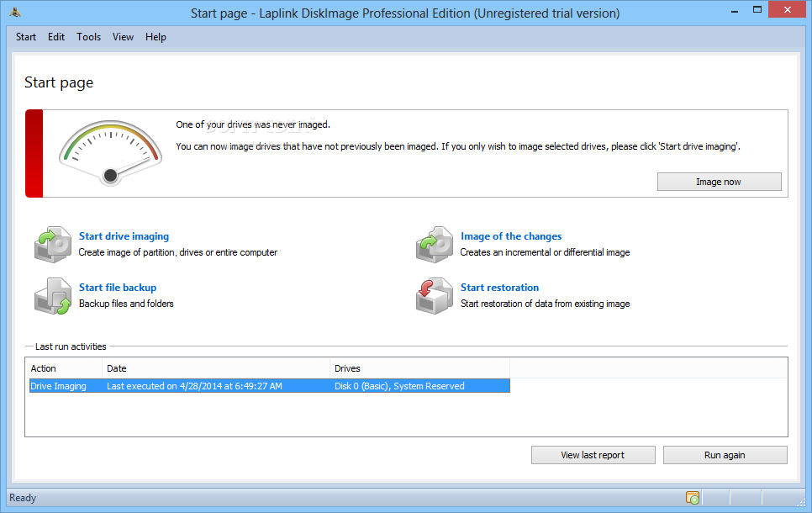Viewport: 812px width, 513px height.
Task: Click the Start file backup icon
Action: pos(53,296)
